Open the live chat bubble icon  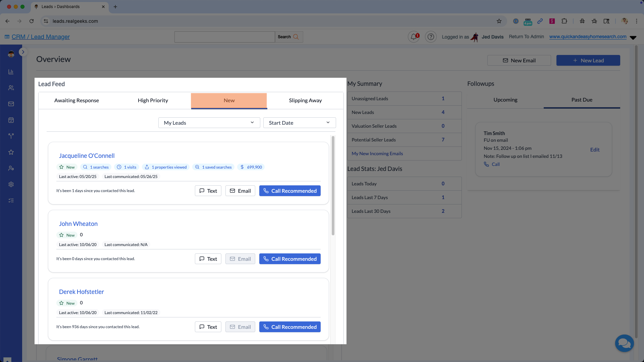624,343
